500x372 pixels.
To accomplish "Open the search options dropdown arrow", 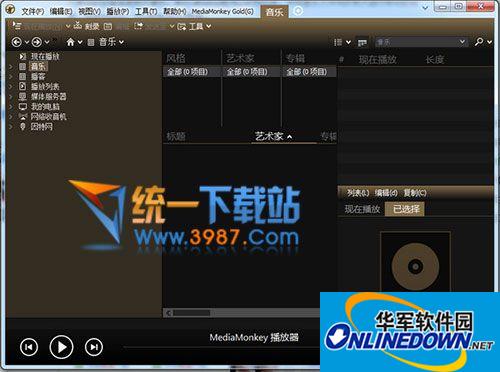I will (x=489, y=42).
